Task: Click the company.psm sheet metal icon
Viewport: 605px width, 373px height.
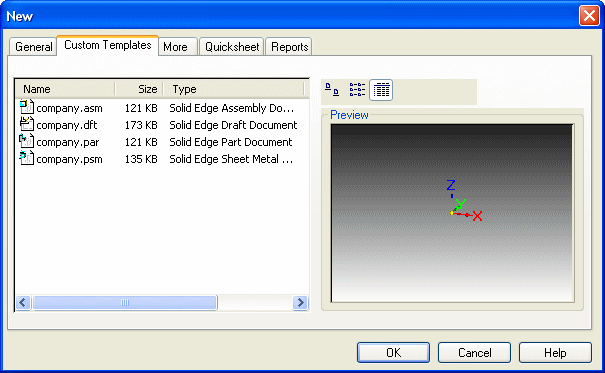Action: 27,158
